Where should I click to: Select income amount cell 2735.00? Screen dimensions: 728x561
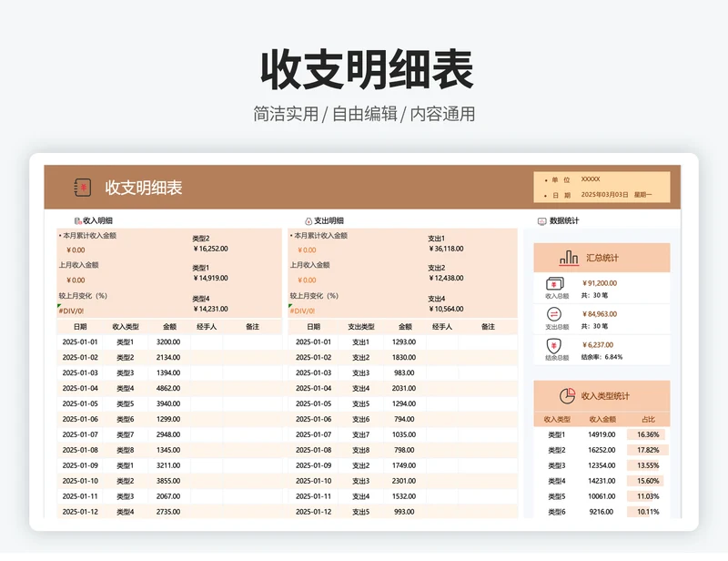click(168, 512)
